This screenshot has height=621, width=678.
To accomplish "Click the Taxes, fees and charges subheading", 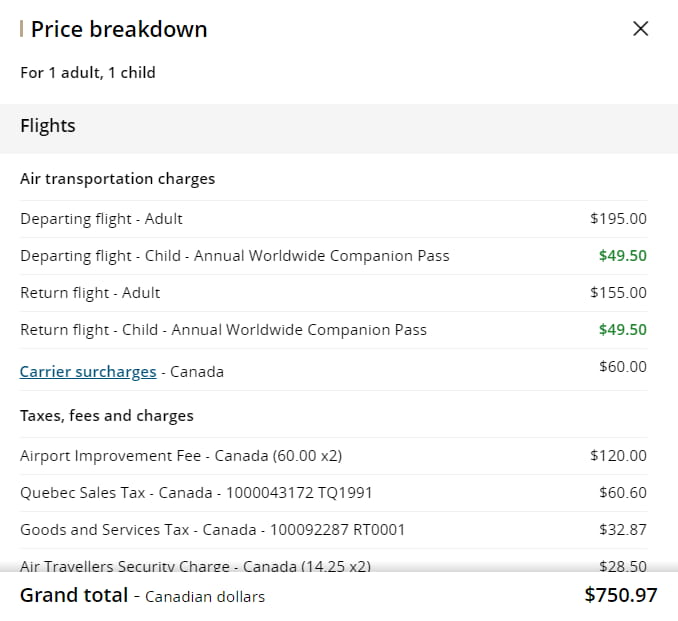I will coord(107,416).
